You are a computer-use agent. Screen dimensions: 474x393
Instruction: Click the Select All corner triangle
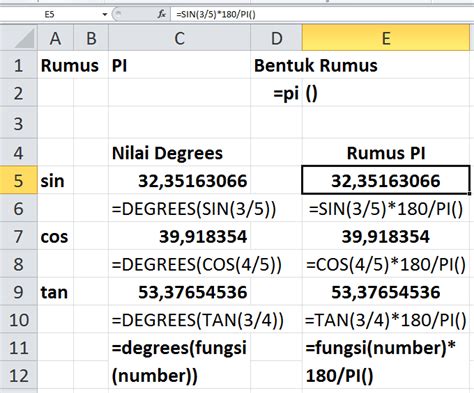tap(19, 38)
